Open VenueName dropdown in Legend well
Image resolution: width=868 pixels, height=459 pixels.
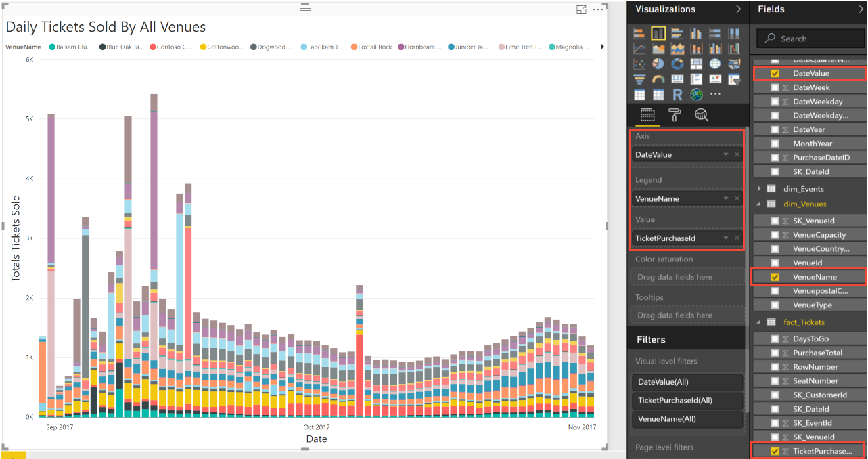726,198
